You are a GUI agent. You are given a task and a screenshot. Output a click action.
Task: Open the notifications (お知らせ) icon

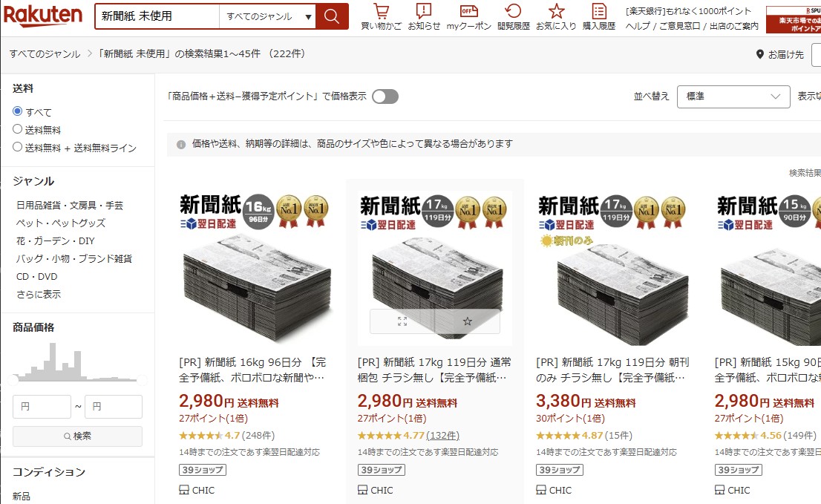424,16
